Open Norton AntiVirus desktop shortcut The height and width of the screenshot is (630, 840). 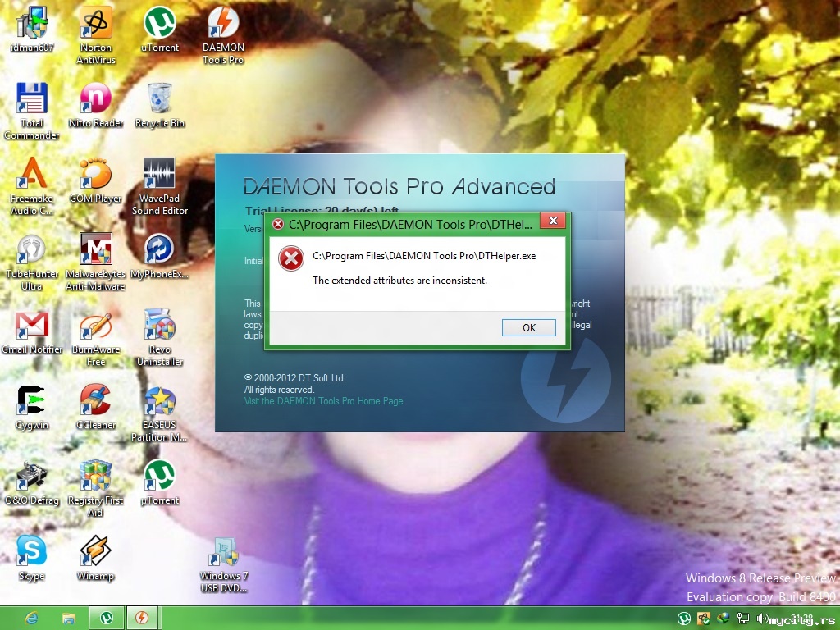click(96, 35)
